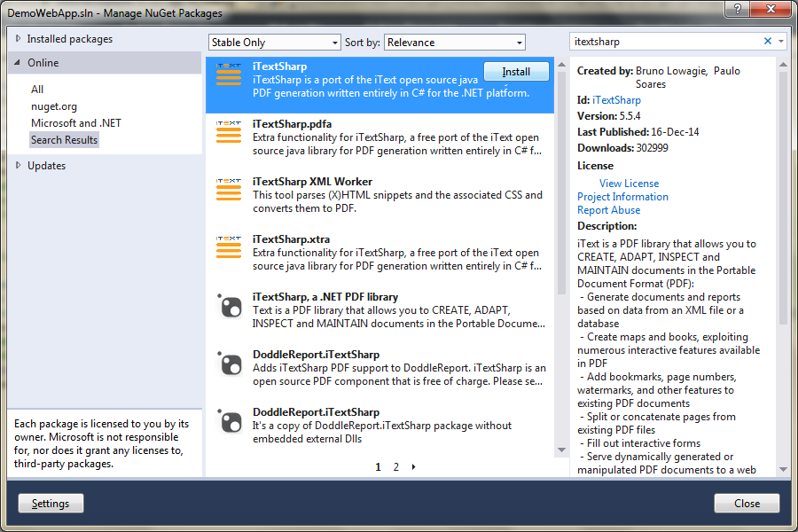
Task: Click in the itextsharp search field
Action: [x=666, y=42]
